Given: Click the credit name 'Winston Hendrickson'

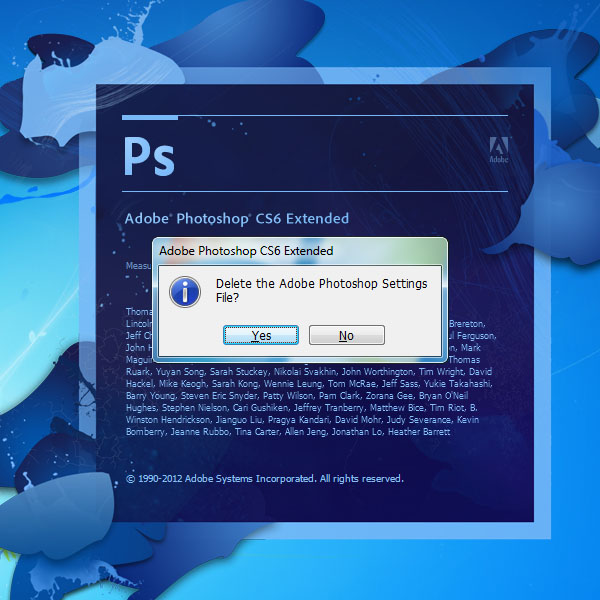Looking at the screenshot, I should [x=168, y=420].
